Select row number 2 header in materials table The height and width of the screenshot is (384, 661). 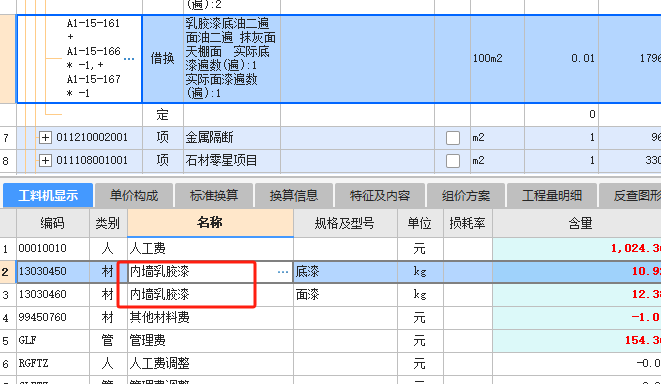(x=8, y=271)
